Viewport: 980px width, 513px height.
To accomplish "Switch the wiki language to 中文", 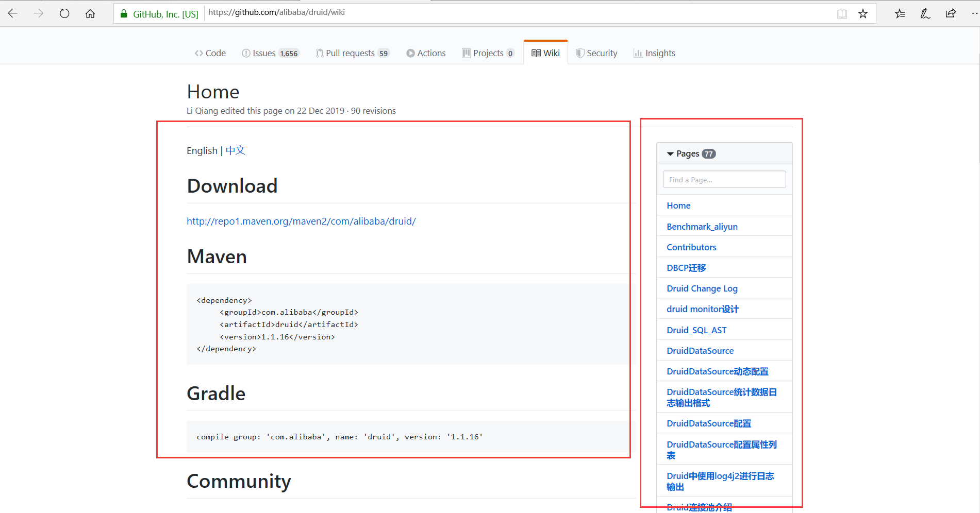I will [x=235, y=150].
